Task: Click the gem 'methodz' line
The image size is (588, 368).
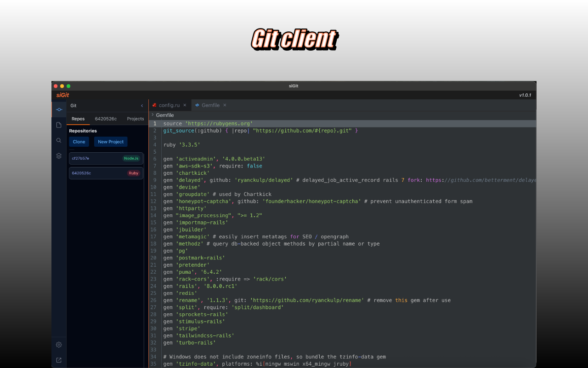Action: click(x=271, y=244)
